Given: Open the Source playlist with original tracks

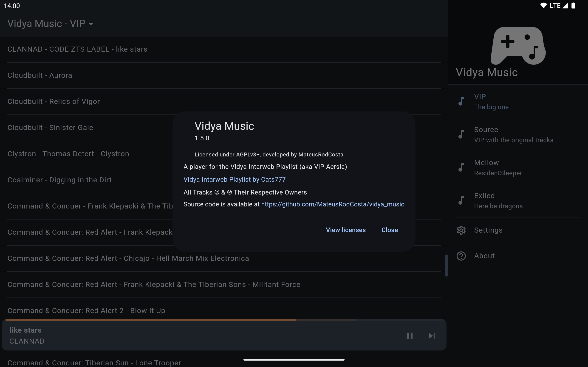Looking at the screenshot, I should click(513, 134).
